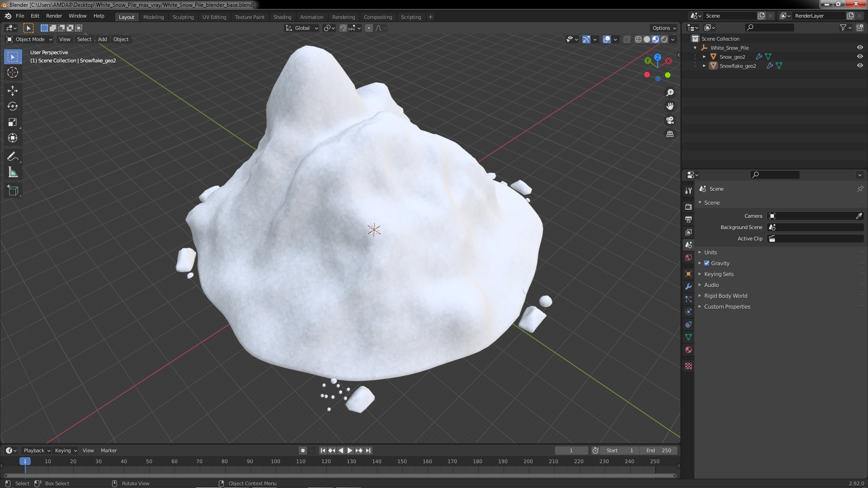Select the Move tool in toolbar
The height and width of the screenshot is (488, 868).
point(13,91)
